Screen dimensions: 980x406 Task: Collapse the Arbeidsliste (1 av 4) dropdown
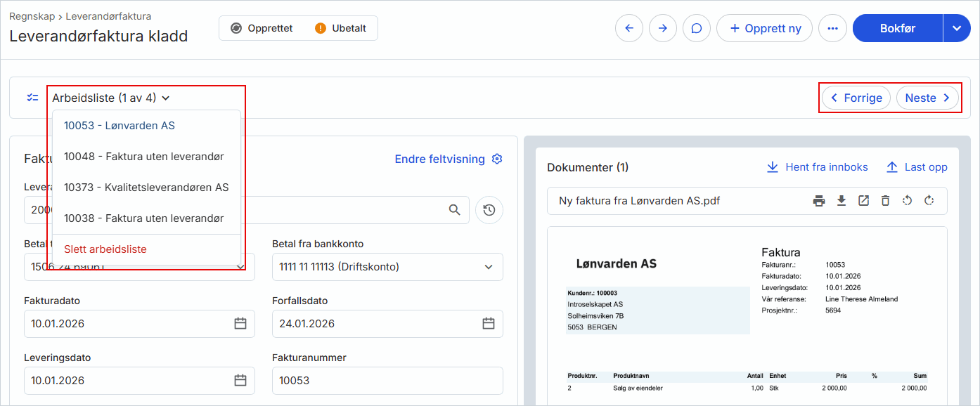pyautogui.click(x=111, y=98)
